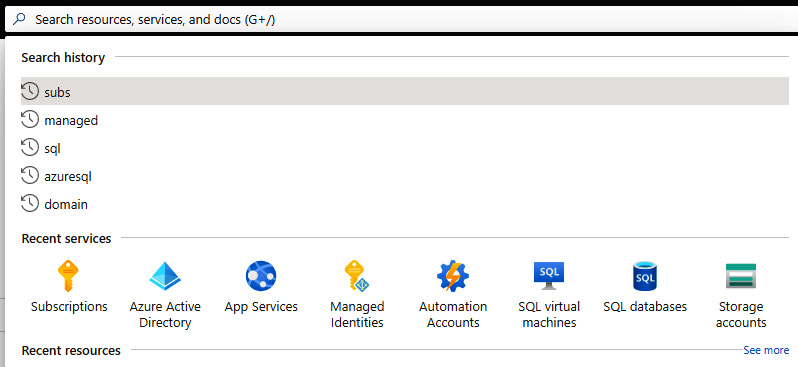Click the history clock icon beside 'sql'
This screenshot has width=798, height=367.
pos(30,148)
